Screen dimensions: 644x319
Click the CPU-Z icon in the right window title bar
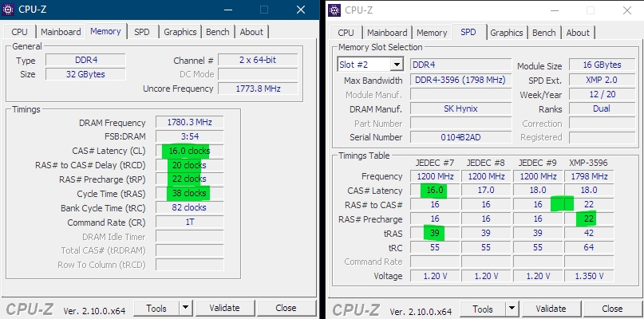tap(334, 11)
